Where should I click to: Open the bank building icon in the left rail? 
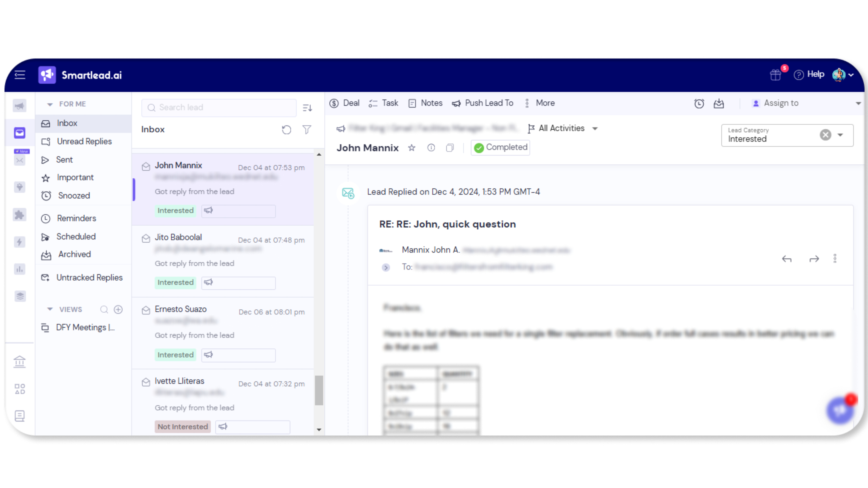coord(20,362)
